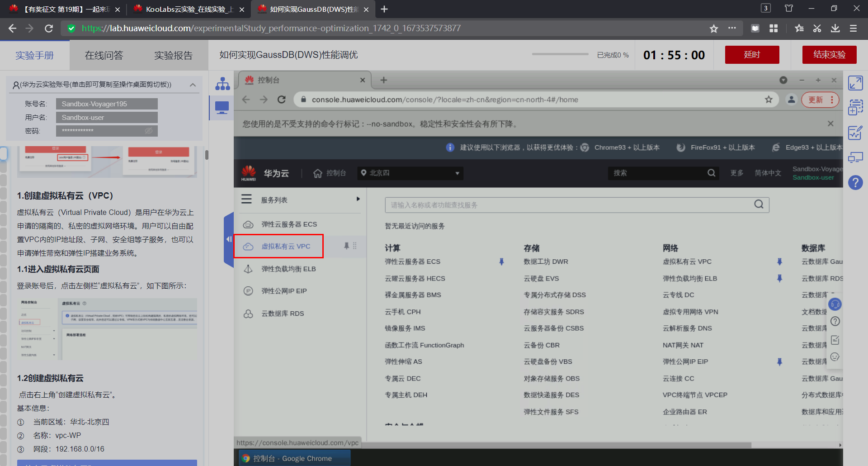
Task: Switch to the 在线问答 tab
Action: click(104, 55)
